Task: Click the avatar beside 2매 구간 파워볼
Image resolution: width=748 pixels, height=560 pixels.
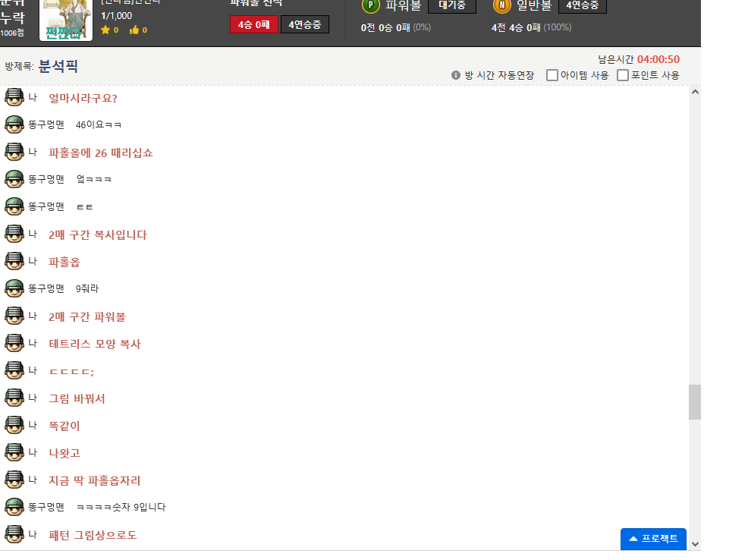Action: coord(14,316)
